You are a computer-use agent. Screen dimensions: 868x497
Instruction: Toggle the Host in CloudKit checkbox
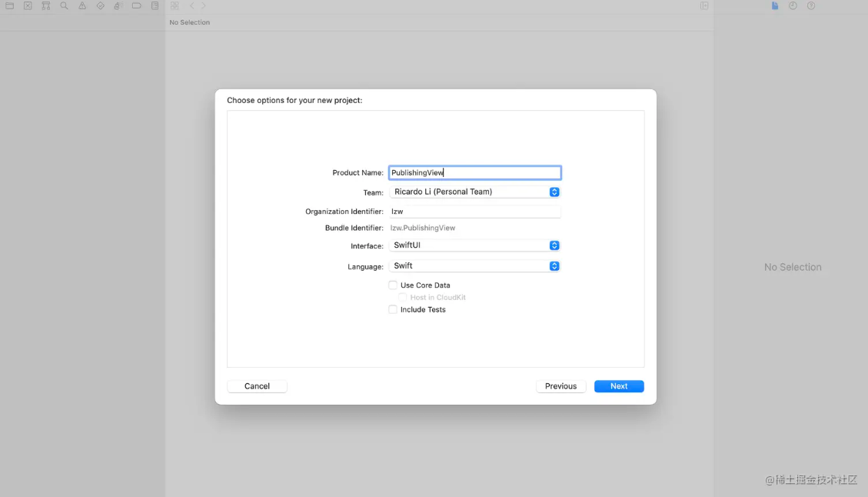(403, 298)
